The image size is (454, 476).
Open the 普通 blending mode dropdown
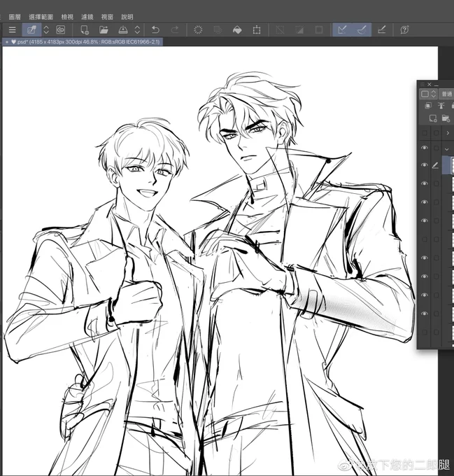click(x=447, y=94)
